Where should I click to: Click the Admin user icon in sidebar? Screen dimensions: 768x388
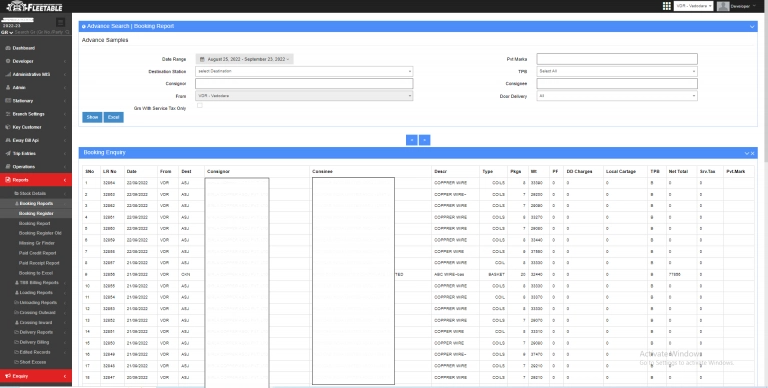point(7,88)
